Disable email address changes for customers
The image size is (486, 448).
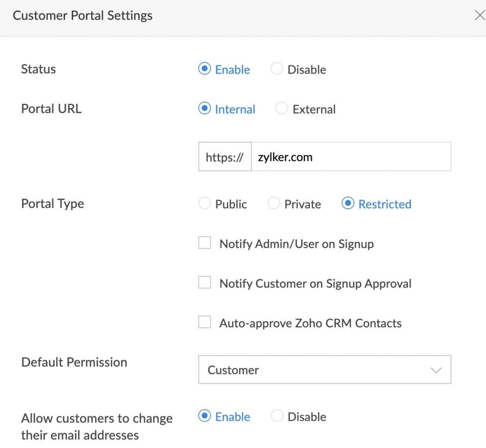pyautogui.click(x=277, y=417)
